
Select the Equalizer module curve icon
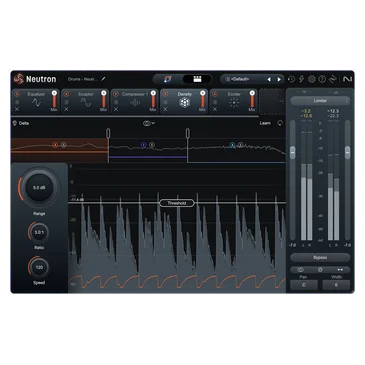pyautogui.click(x=36, y=103)
